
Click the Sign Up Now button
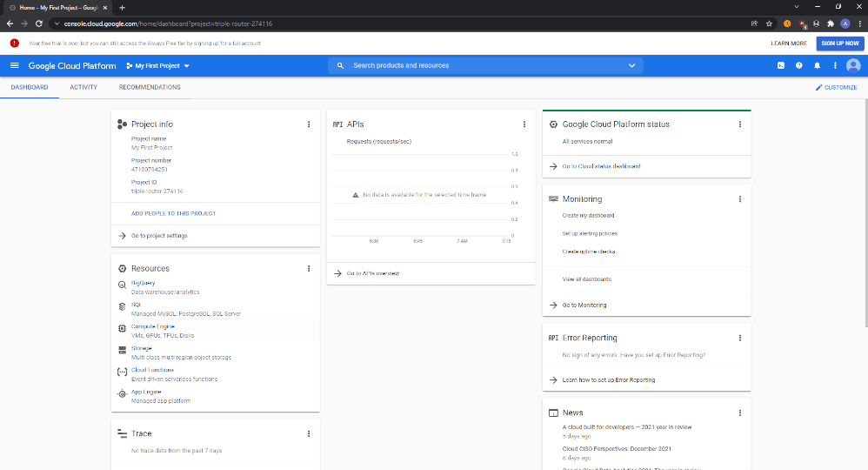[840, 44]
